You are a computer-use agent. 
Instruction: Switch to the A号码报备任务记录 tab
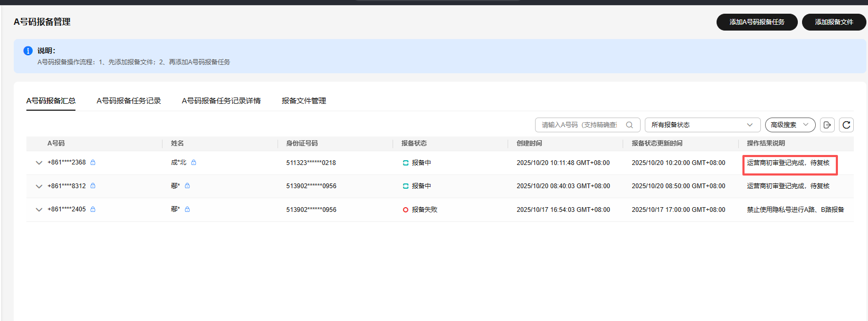click(x=128, y=101)
